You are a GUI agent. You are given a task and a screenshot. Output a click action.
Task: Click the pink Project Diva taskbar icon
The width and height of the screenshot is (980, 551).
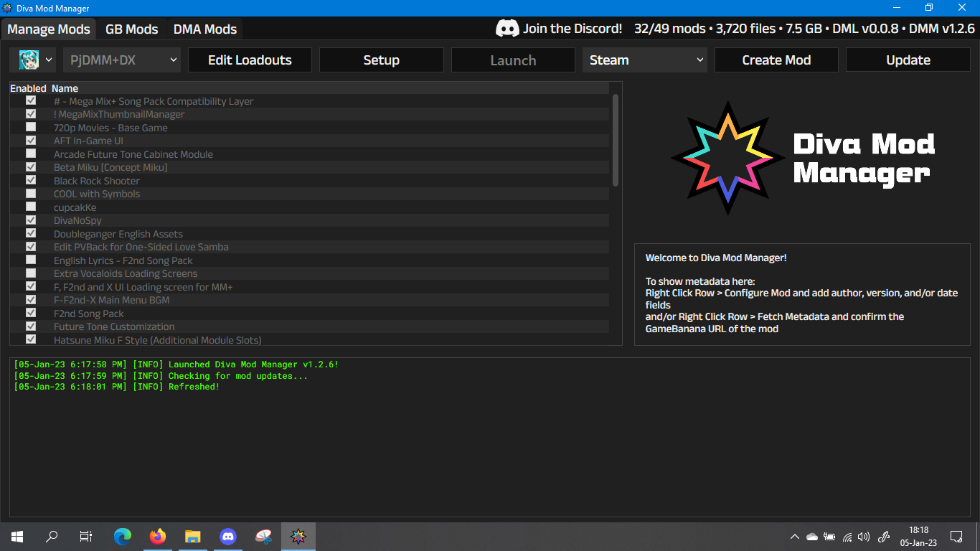[263, 536]
